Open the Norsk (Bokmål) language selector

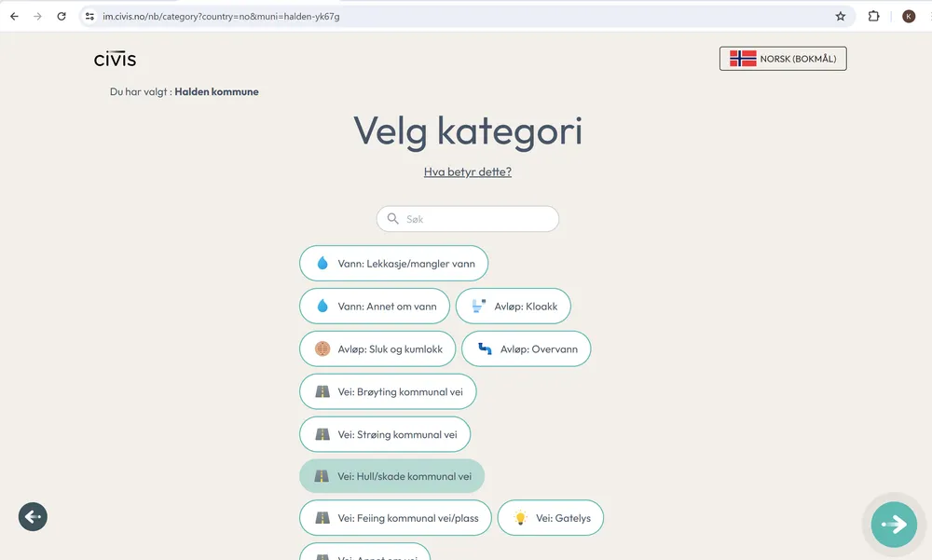point(783,59)
